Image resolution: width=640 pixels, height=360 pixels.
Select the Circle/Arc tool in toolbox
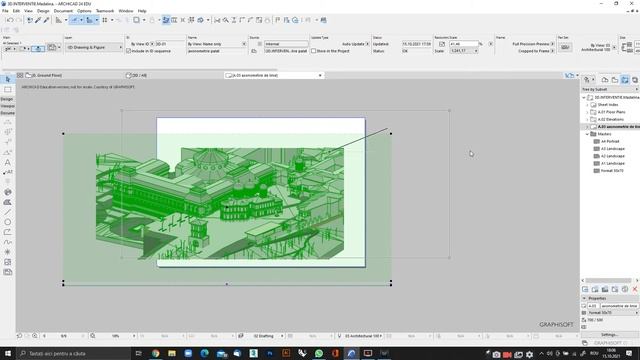pyautogui.click(x=7, y=222)
